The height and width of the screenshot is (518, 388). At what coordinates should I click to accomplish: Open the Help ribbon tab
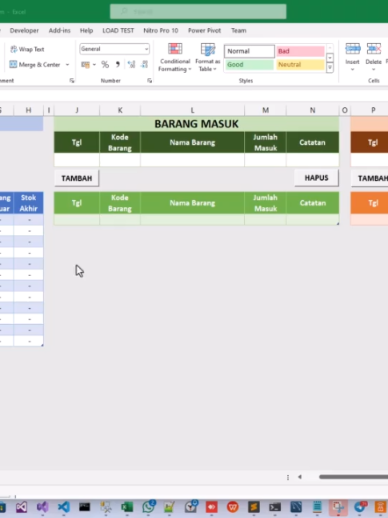coord(86,30)
